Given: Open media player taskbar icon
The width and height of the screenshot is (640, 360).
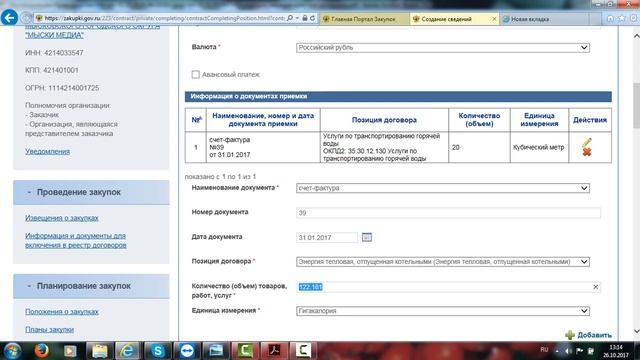Looking at the screenshot, I should [x=70, y=351].
